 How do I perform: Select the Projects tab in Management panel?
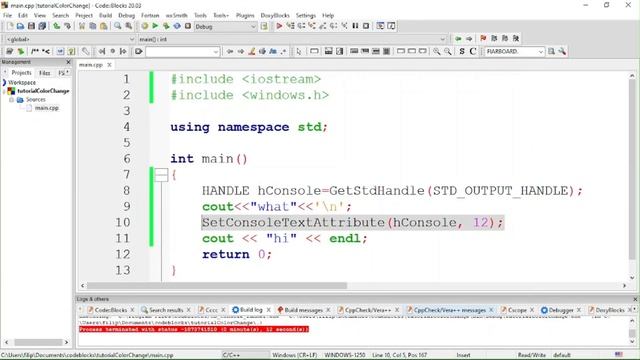click(21, 73)
